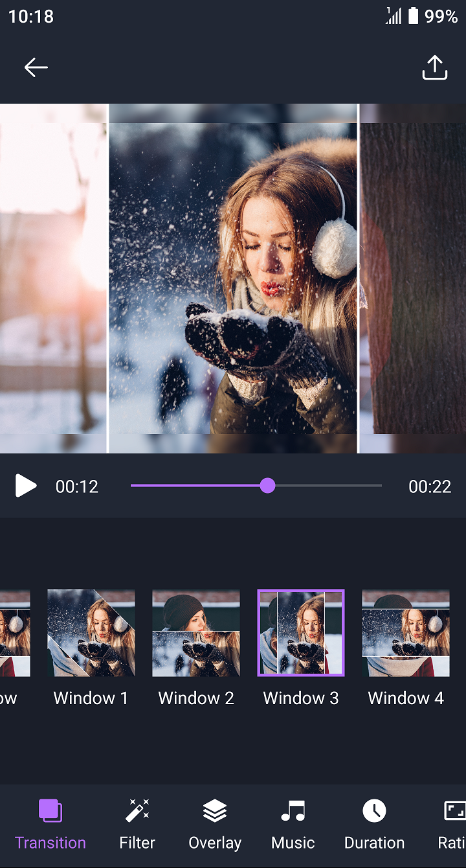
Task: Click the current time 00:12
Action: point(77,486)
